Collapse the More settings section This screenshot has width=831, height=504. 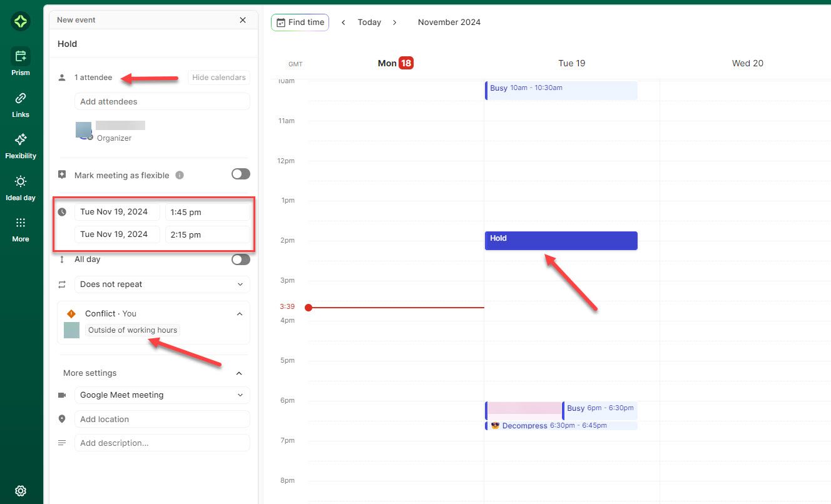point(239,373)
